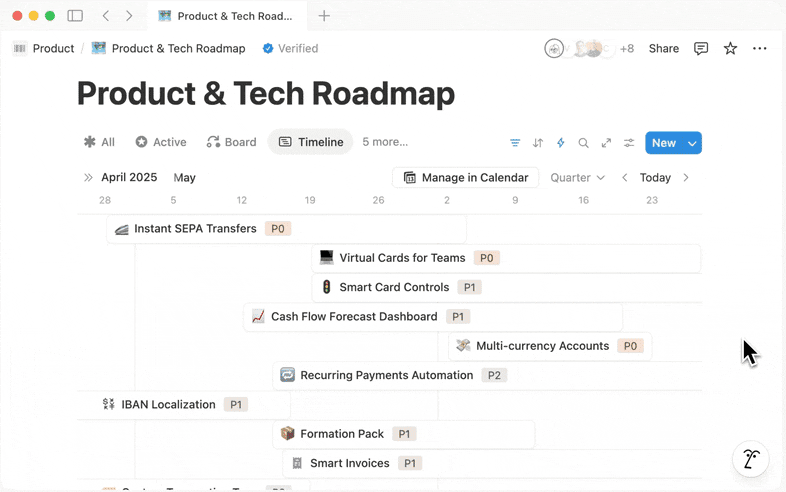Click P0 tag on Multi-currency Accounts
This screenshot has height=492, width=786.
coord(630,346)
